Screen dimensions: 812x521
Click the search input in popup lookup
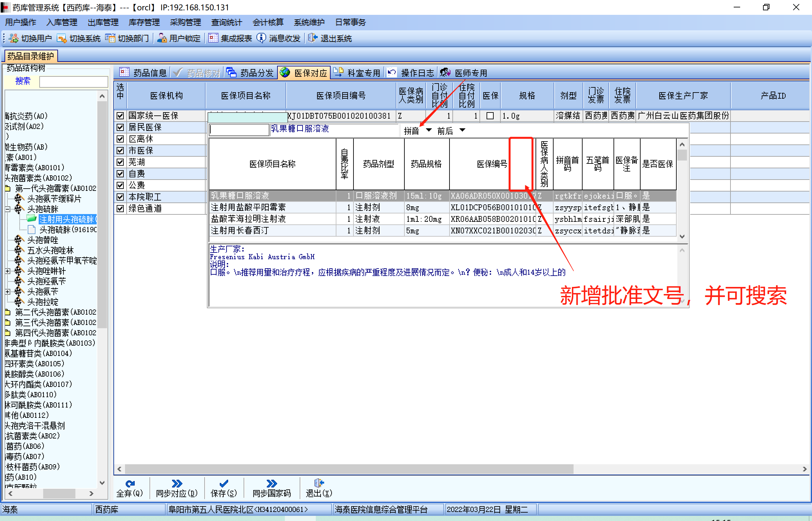(x=239, y=130)
